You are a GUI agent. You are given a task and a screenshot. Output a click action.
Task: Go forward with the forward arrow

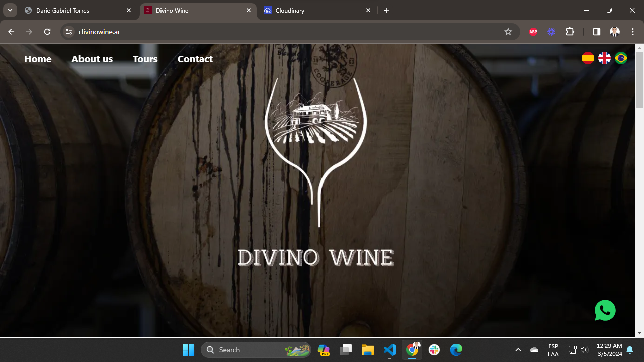click(29, 32)
